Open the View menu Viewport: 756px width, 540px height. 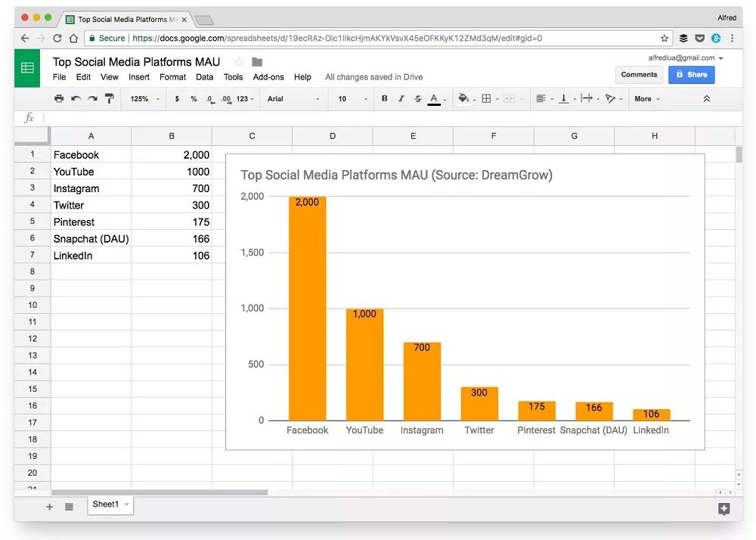(x=110, y=77)
